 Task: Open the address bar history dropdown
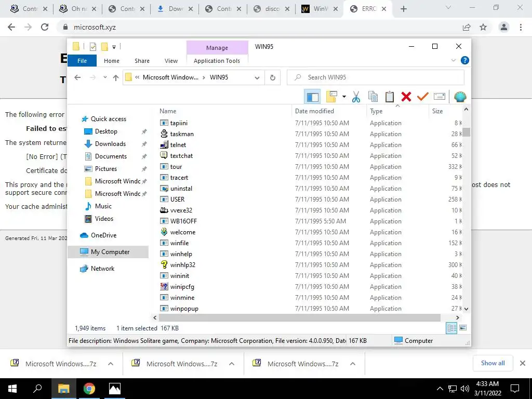(x=257, y=78)
